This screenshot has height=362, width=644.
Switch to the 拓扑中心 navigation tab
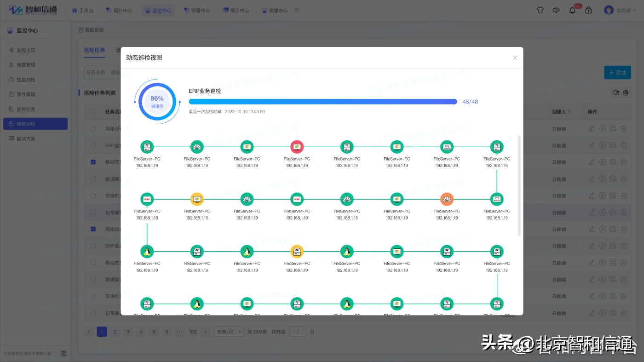pyautogui.click(x=119, y=9)
